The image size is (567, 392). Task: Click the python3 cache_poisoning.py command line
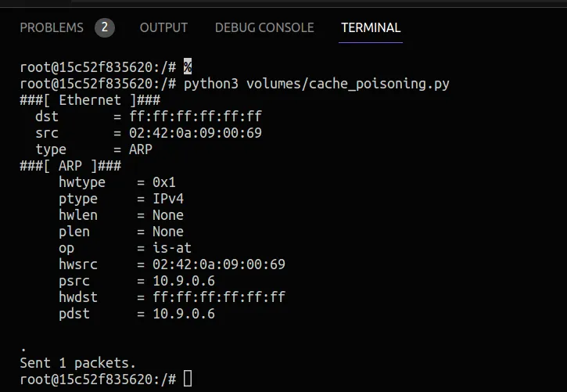[316, 84]
